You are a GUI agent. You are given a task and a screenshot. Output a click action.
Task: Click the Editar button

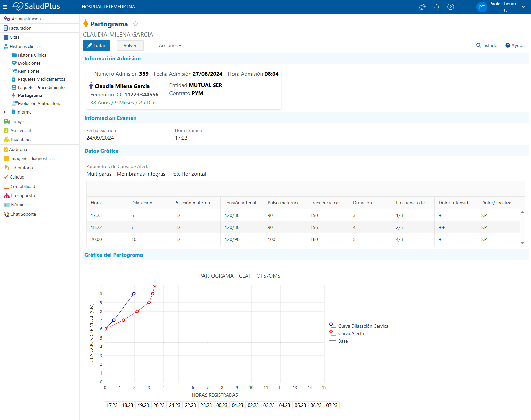click(x=96, y=45)
